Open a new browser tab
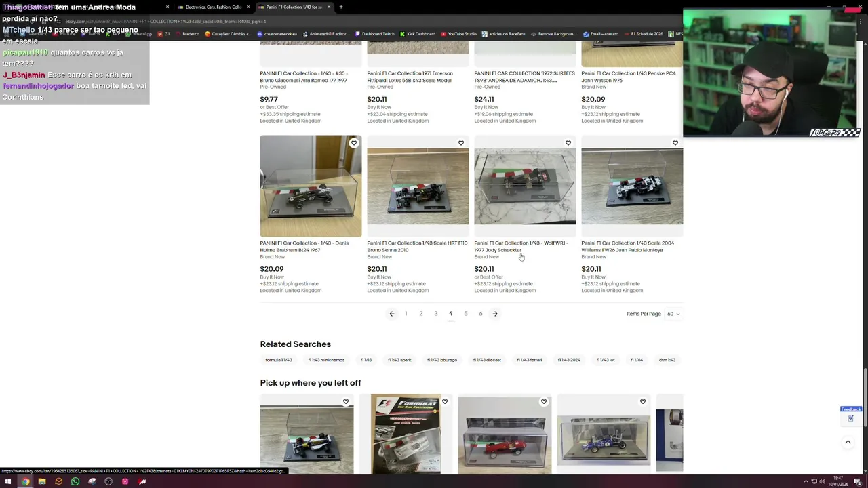The width and height of the screenshot is (868, 488). [x=341, y=7]
